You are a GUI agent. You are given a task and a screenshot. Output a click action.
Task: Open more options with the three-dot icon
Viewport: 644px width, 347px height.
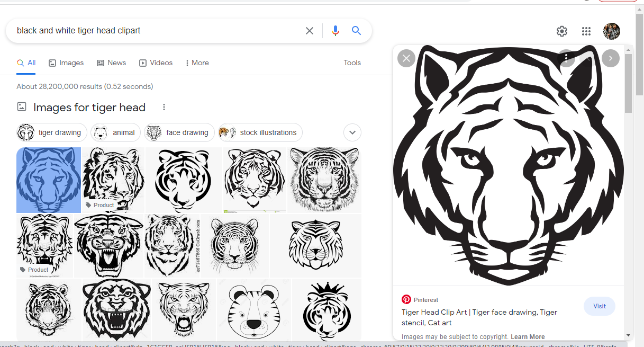coord(566,58)
